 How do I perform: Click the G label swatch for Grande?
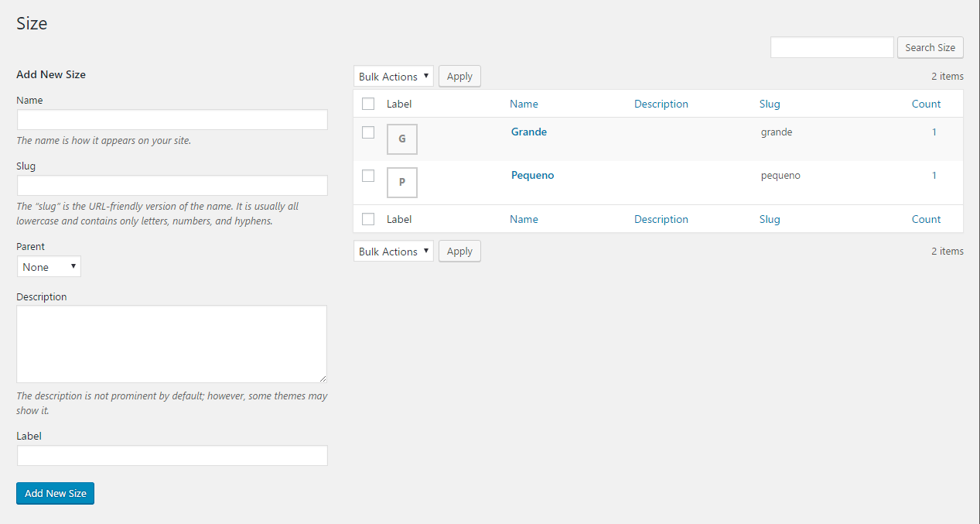401,139
